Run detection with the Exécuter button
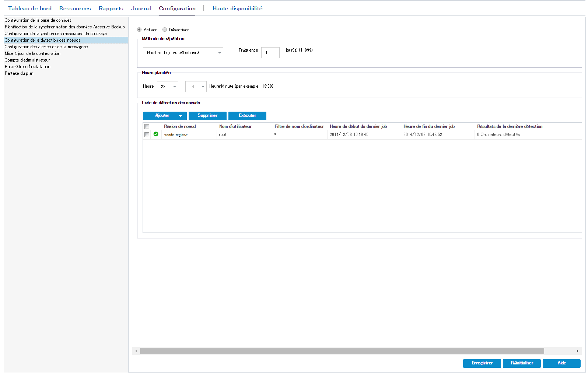 pyautogui.click(x=247, y=116)
